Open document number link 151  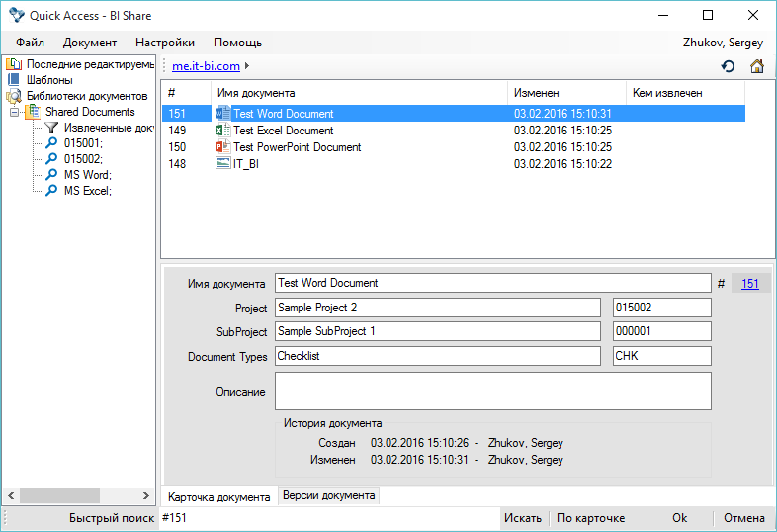[749, 284]
